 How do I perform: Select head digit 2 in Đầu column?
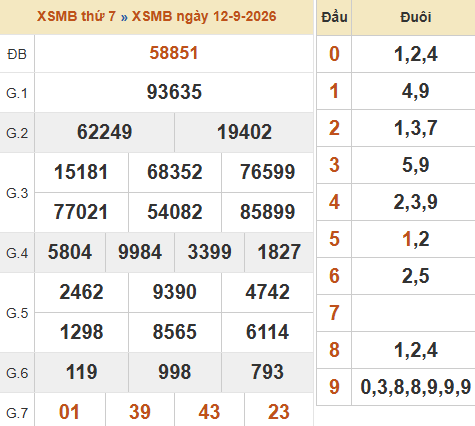pyautogui.click(x=334, y=128)
